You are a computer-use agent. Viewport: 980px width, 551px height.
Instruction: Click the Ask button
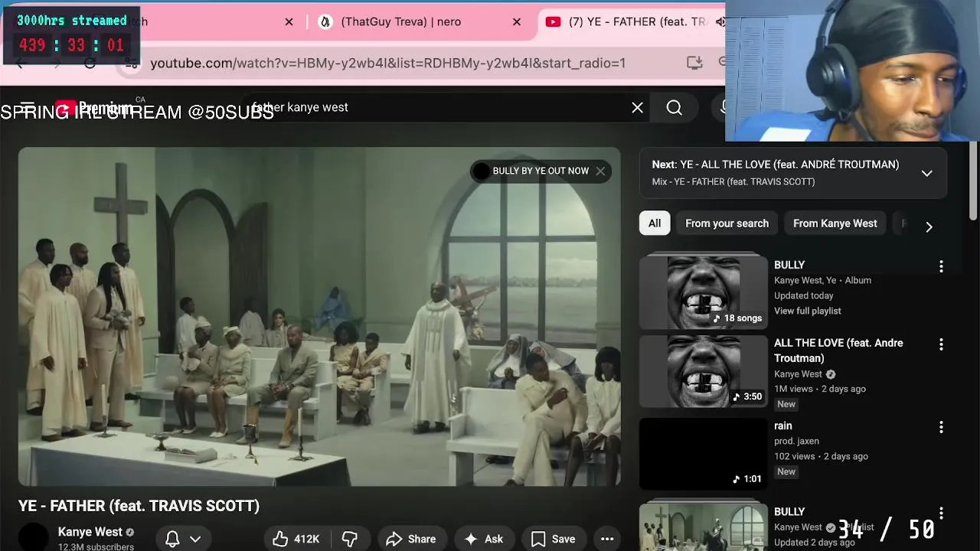(x=484, y=539)
